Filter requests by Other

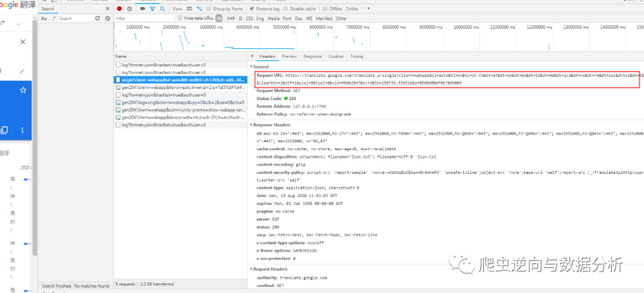pyautogui.click(x=341, y=18)
